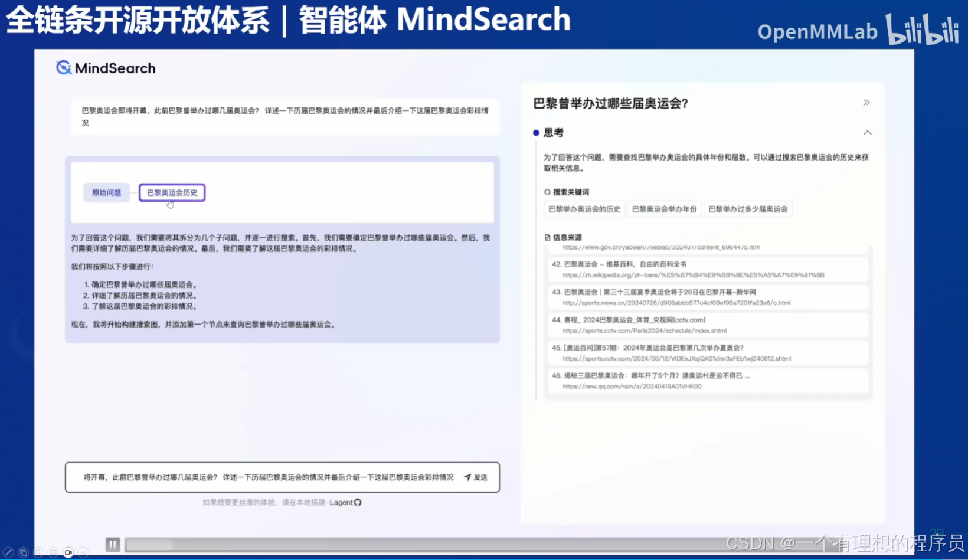The height and width of the screenshot is (560, 968).
Task: Click the MindSearch logo icon
Action: [63, 68]
